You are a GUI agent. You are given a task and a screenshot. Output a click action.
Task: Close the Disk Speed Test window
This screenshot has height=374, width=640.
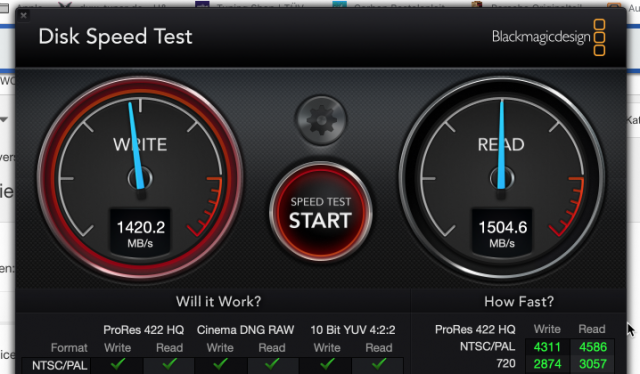24,16
